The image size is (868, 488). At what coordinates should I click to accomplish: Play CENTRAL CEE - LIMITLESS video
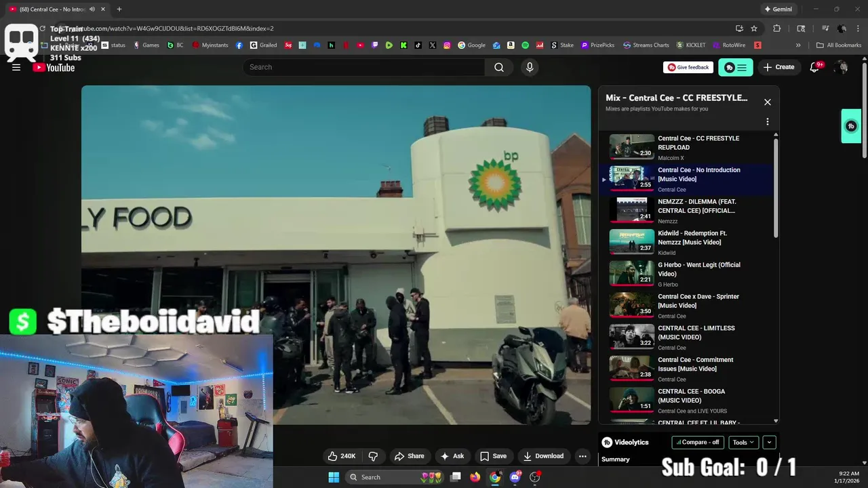[690, 337]
